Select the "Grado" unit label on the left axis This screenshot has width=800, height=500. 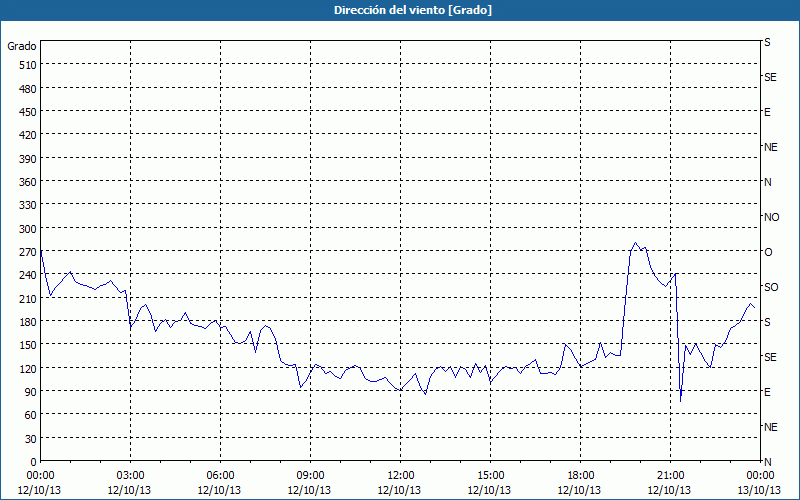click(22, 46)
